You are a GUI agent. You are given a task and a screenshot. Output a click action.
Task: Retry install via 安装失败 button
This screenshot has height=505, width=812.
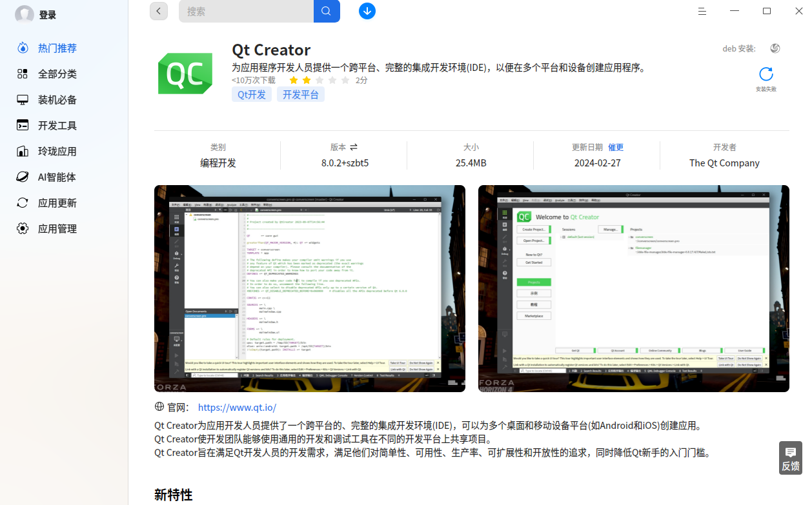pos(766,79)
